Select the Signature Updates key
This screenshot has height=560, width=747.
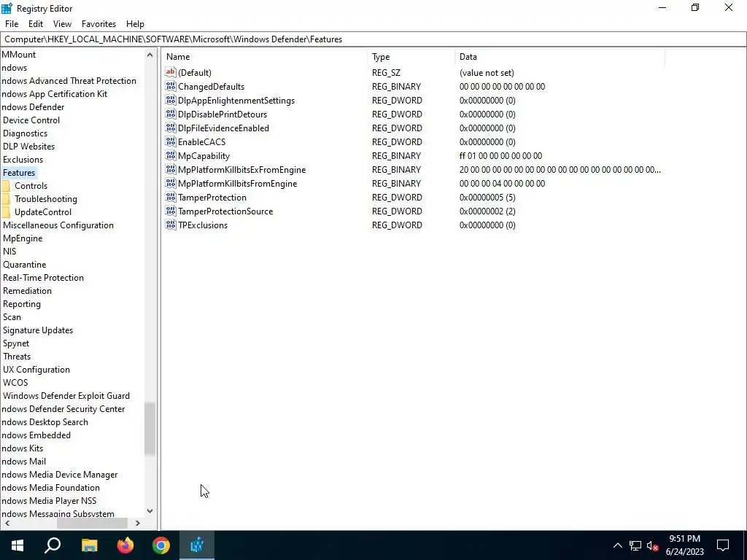[x=38, y=330]
